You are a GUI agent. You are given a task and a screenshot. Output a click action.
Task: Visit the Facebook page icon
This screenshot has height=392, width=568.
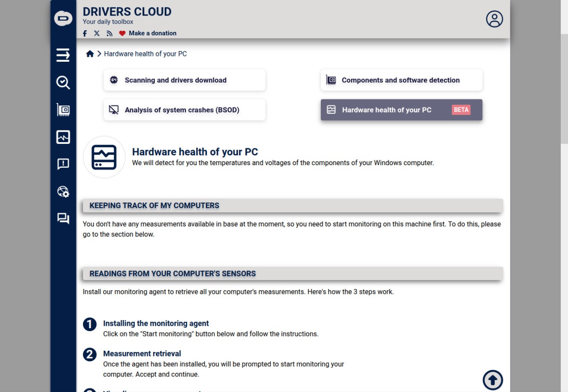point(85,33)
